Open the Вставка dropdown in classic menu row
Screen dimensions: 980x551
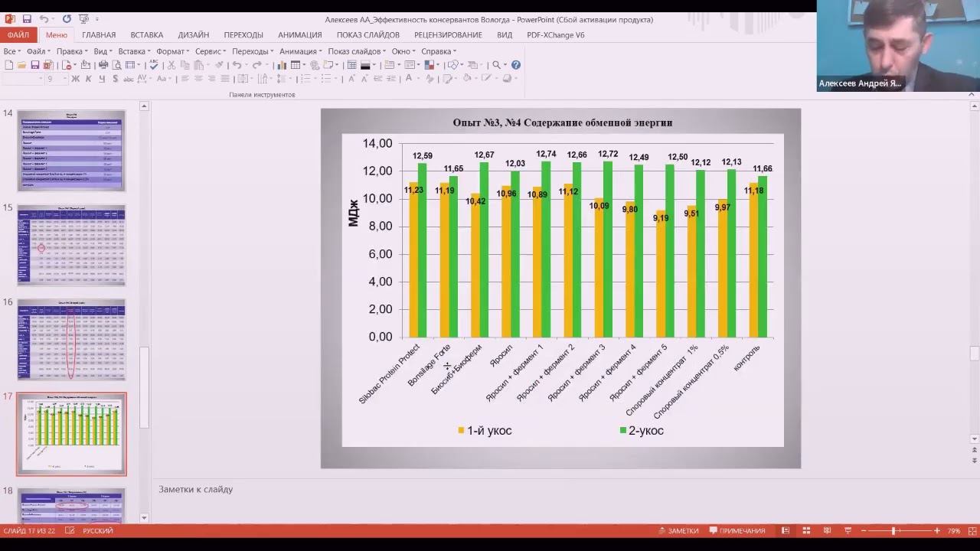[x=135, y=51]
